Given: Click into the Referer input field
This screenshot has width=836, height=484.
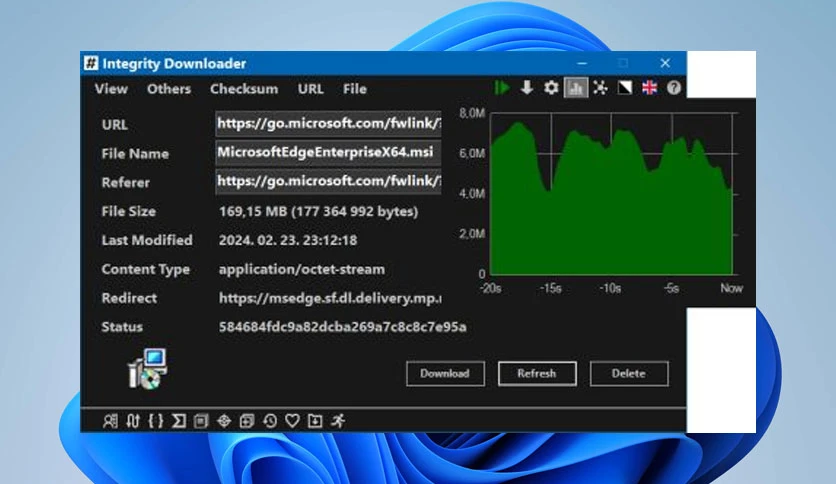Looking at the screenshot, I should pos(328,181).
